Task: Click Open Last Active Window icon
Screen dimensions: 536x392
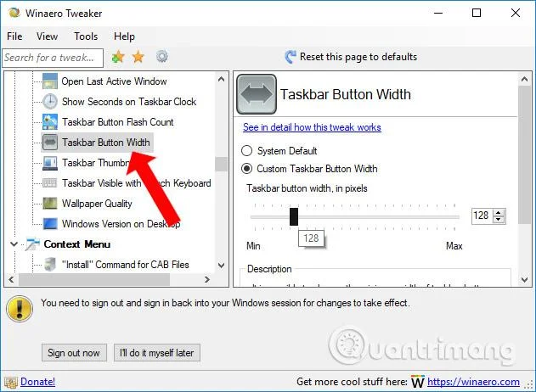Action: point(50,81)
